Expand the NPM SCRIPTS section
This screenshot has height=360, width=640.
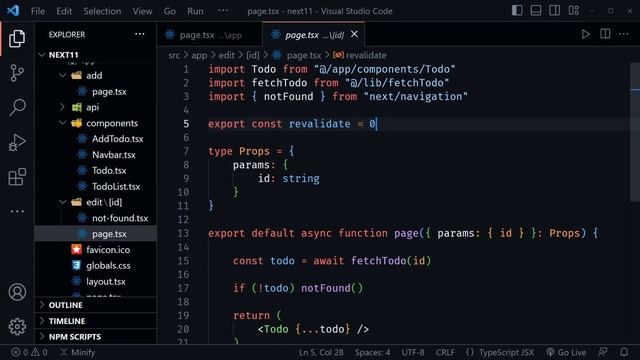pos(96,337)
